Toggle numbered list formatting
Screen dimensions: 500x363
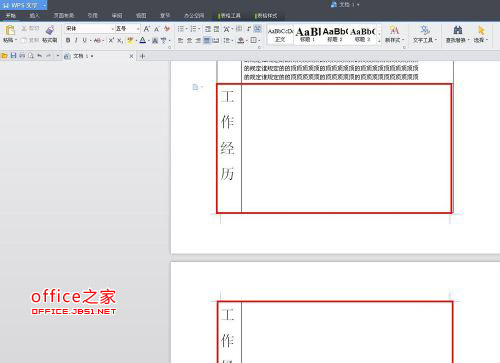tap(193, 29)
